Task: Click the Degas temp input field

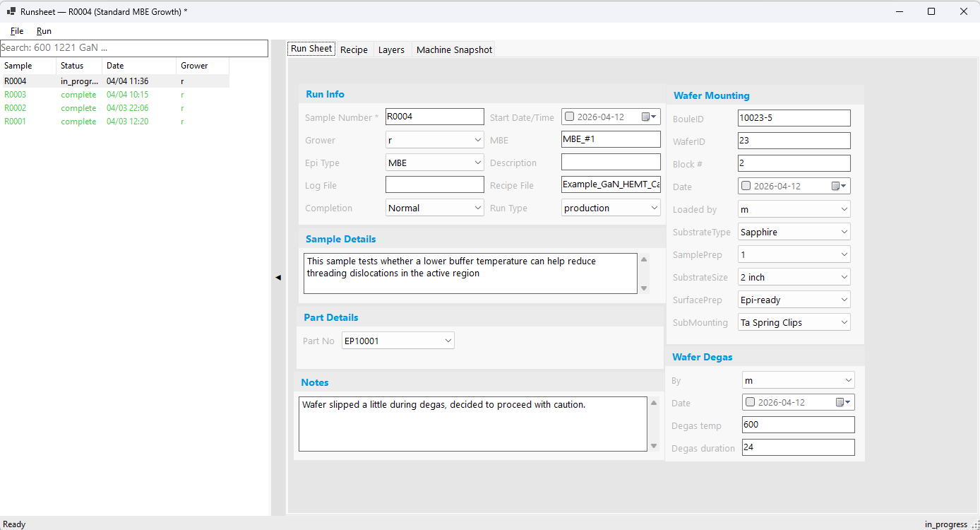Action: pos(798,425)
